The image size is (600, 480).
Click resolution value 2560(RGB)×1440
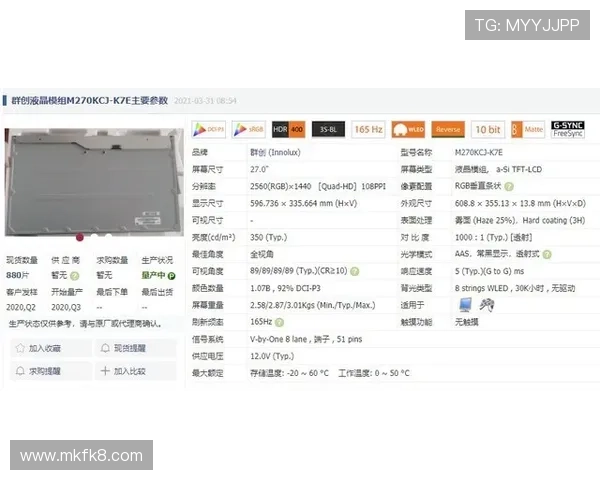[x=280, y=186]
